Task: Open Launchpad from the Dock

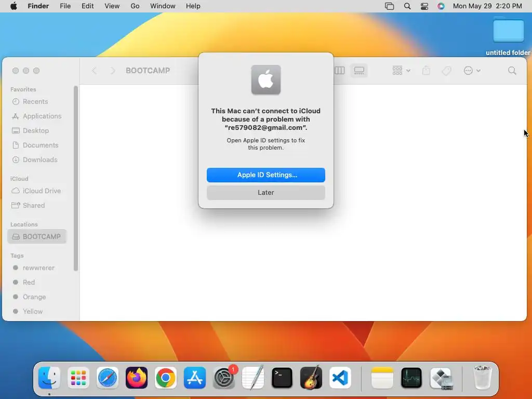Action: [x=78, y=378]
